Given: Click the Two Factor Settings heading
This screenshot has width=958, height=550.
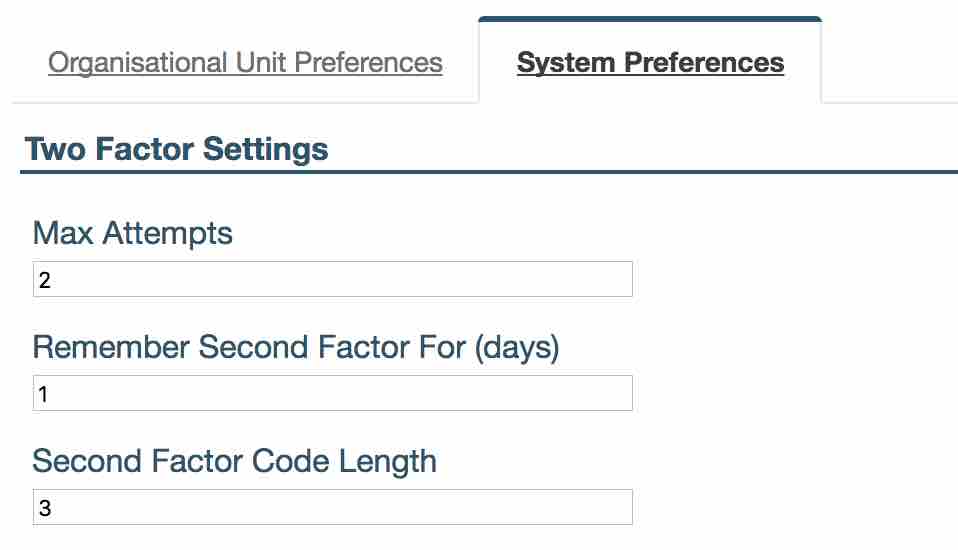Looking at the screenshot, I should click(x=176, y=149).
